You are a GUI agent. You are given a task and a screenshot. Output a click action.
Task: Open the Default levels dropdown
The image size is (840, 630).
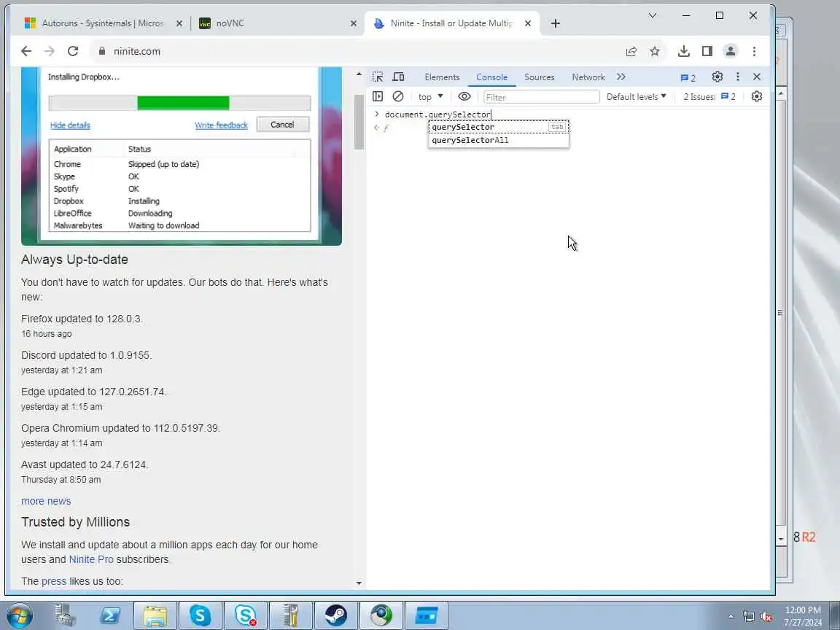pyautogui.click(x=636, y=97)
